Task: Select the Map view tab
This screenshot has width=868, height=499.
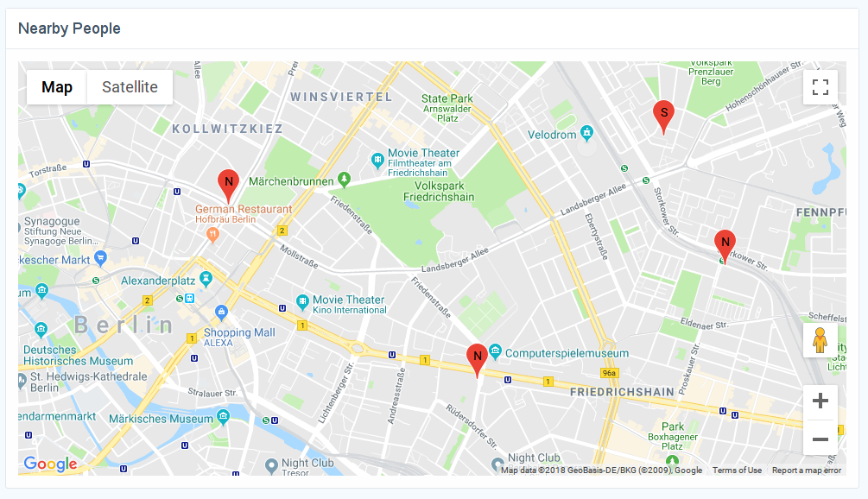Action: click(x=56, y=87)
